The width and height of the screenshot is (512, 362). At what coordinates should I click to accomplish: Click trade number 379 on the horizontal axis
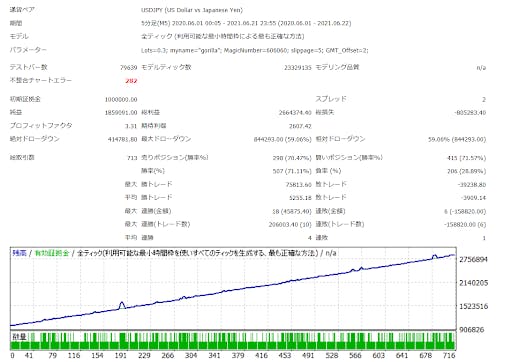tap(238, 355)
